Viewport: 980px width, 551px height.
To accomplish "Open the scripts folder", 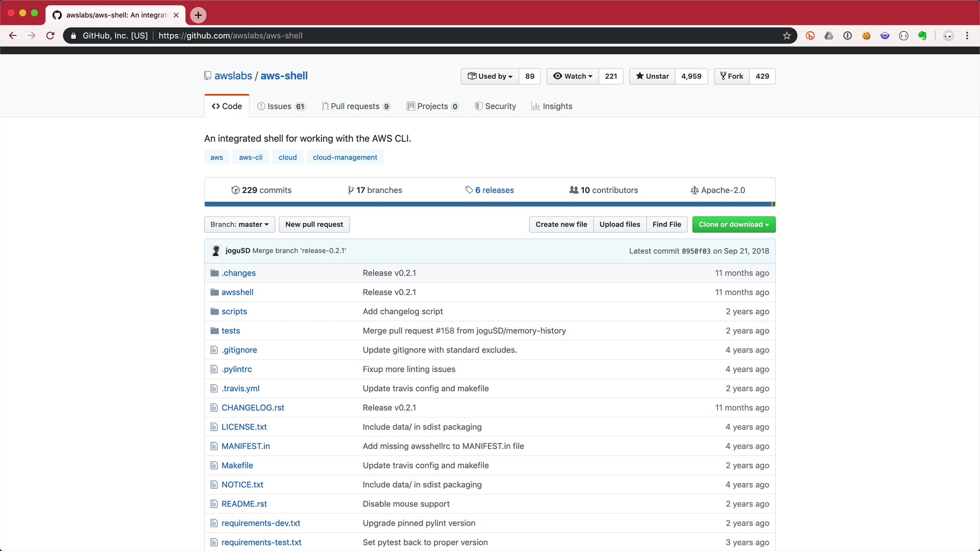I will point(234,312).
